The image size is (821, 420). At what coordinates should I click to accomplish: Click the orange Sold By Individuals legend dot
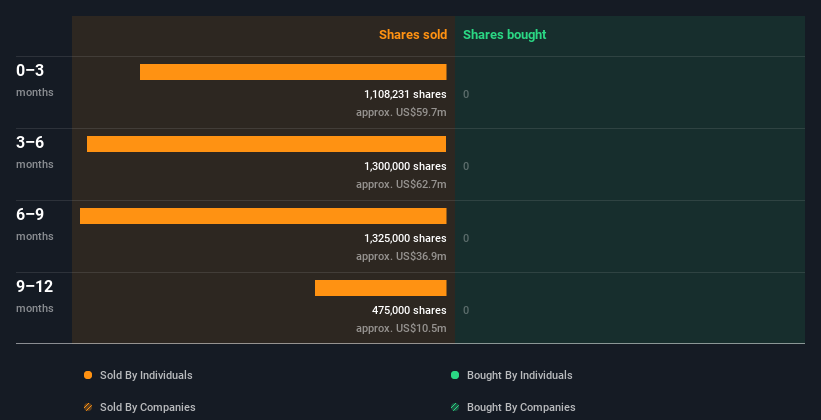pos(88,375)
